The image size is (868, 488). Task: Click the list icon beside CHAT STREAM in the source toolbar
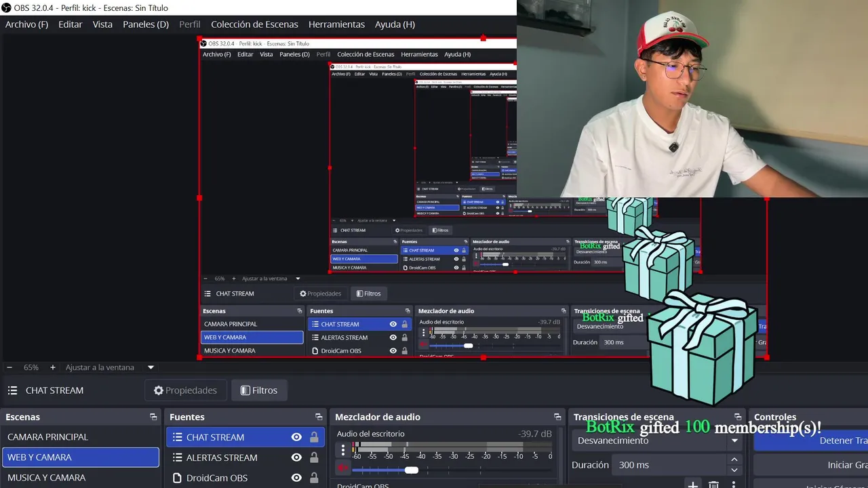[x=12, y=390]
